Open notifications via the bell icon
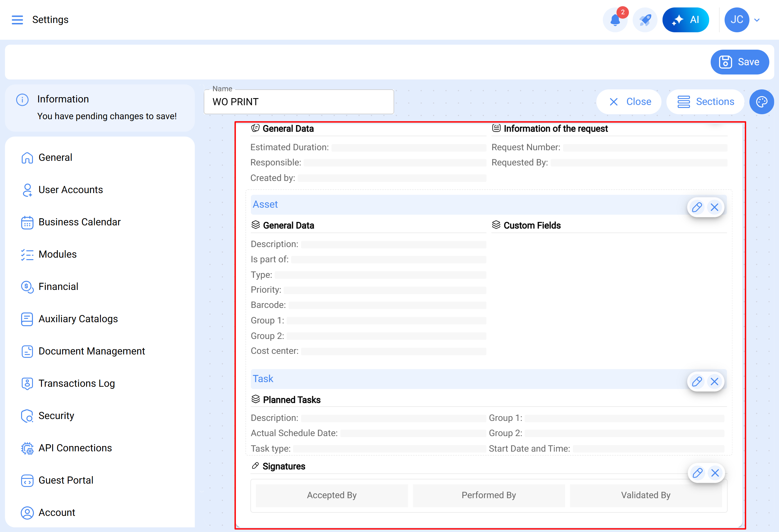This screenshot has width=779, height=532. (x=615, y=20)
